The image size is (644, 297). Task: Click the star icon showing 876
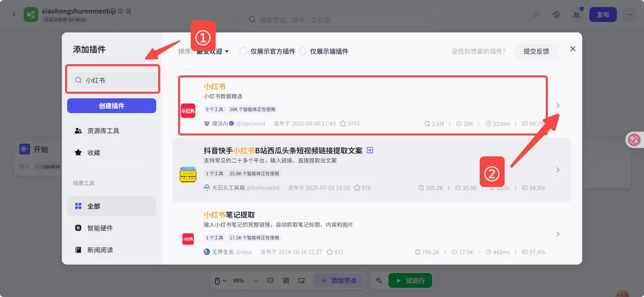pyautogui.click(x=358, y=187)
